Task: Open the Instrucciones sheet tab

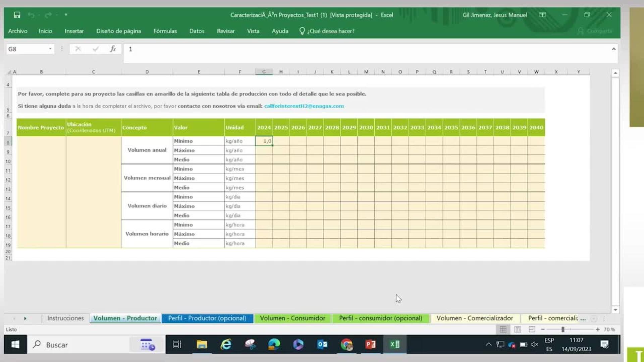Action: 65,318
